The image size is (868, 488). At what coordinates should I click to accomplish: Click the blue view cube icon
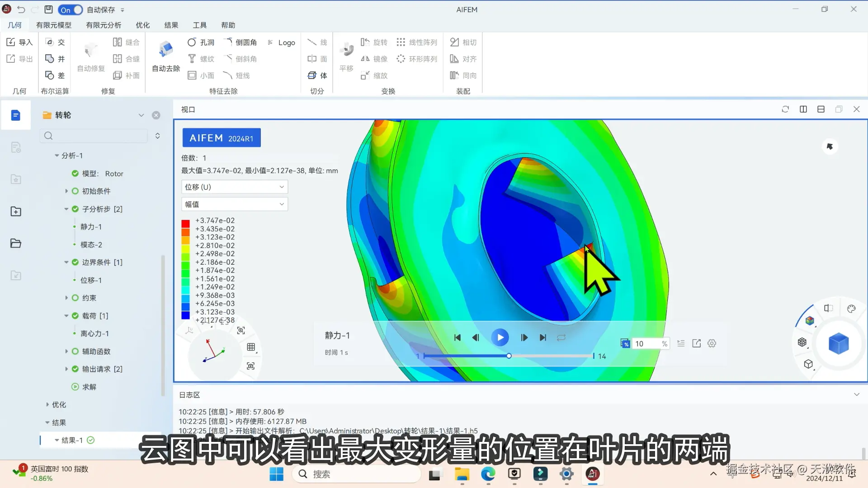839,343
